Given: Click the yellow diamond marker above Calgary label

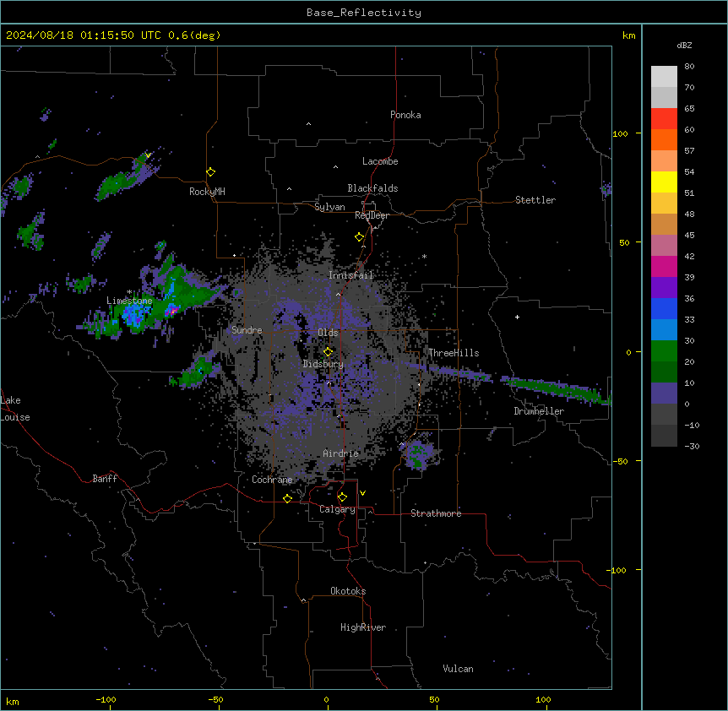Looking at the screenshot, I should 342,497.
